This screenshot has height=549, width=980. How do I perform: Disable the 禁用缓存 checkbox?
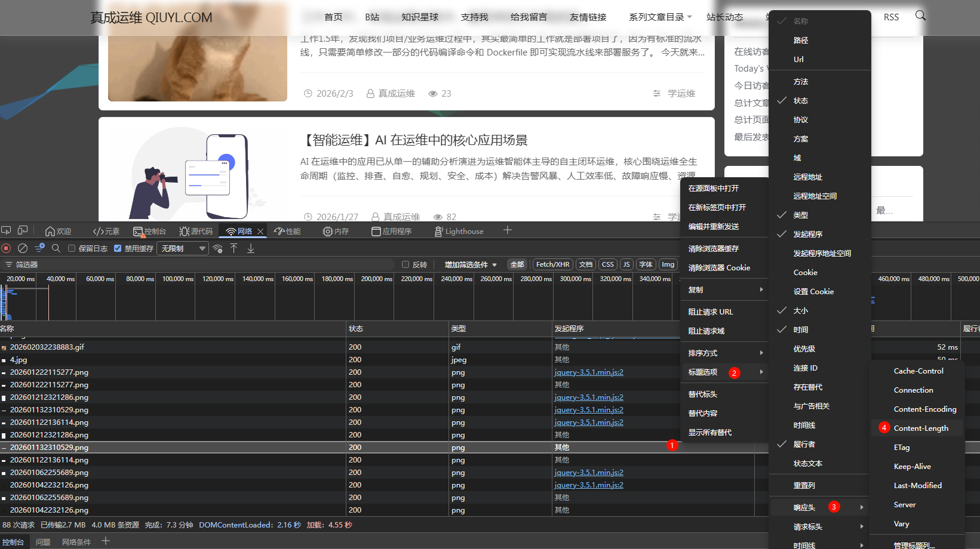pyautogui.click(x=117, y=248)
